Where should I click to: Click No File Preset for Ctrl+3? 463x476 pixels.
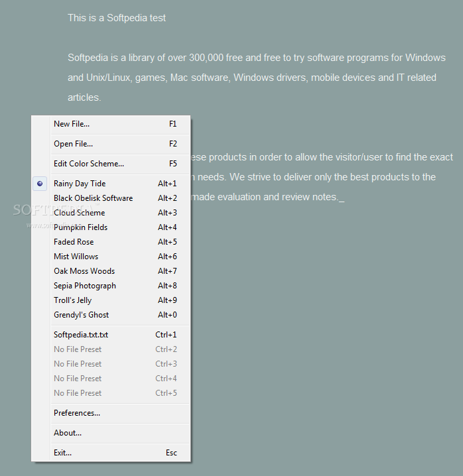(x=111, y=364)
